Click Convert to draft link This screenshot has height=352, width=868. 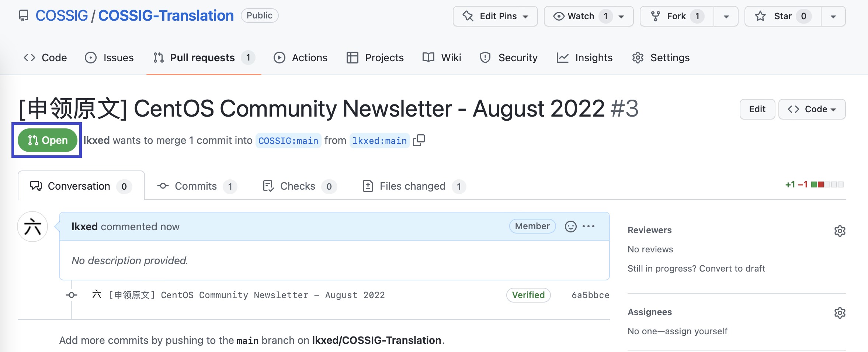pyautogui.click(x=732, y=269)
